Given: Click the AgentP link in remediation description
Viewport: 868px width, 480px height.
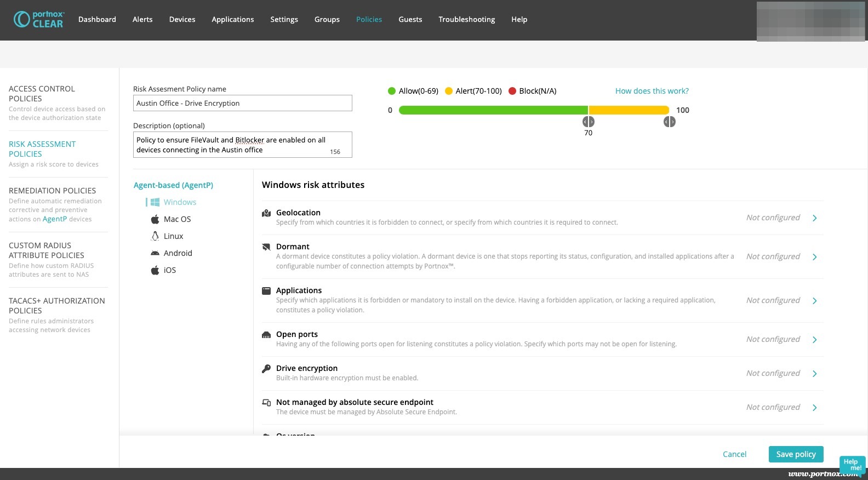Looking at the screenshot, I should [x=55, y=219].
